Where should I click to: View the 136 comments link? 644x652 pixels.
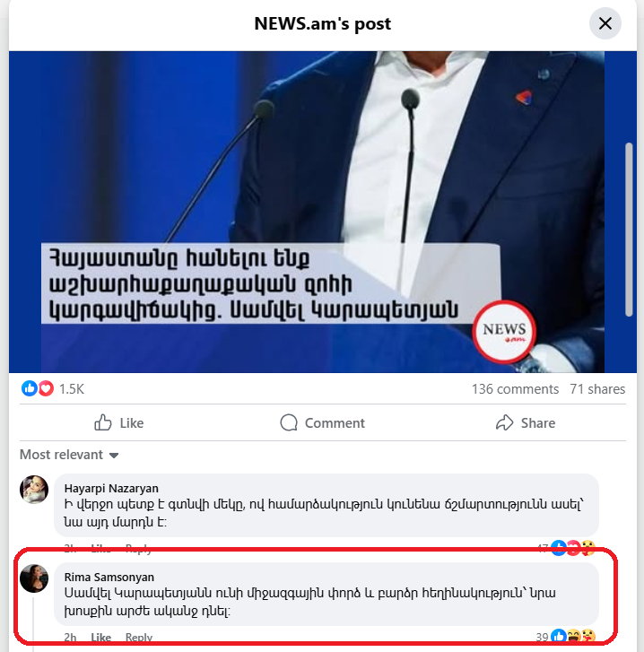(515, 389)
